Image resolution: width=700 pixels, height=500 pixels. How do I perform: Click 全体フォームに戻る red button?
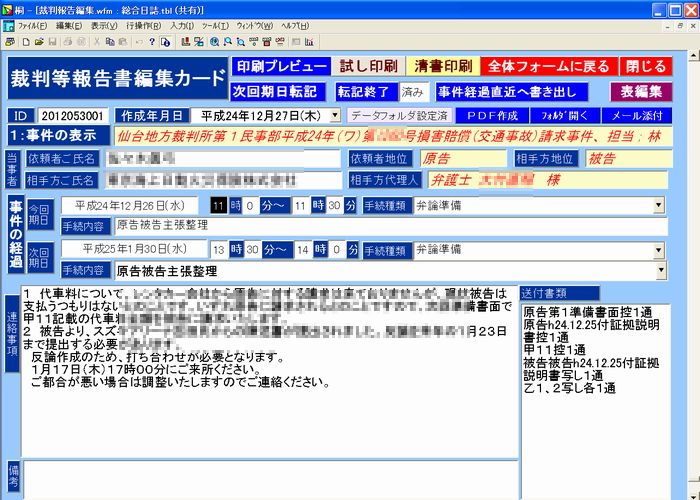[x=547, y=67]
